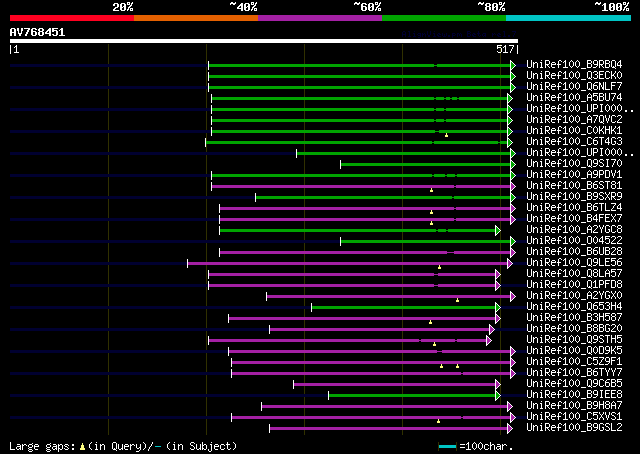This screenshot has height=454, width=640.
Task: Select the UniRef100_A2YGX0 label
Action: (x=574, y=296)
